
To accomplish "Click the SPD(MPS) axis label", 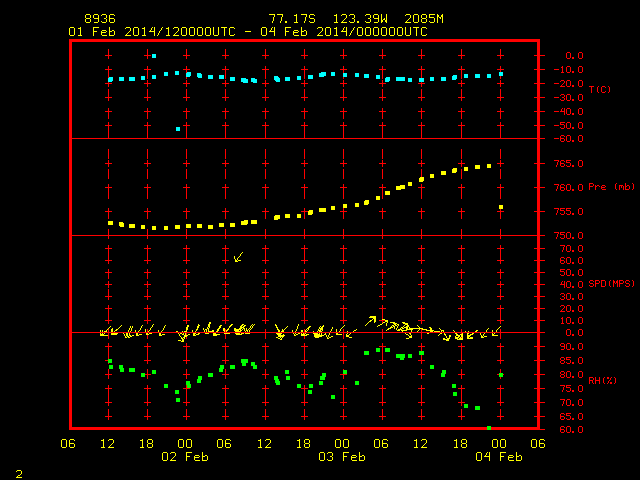I will pos(611,283).
